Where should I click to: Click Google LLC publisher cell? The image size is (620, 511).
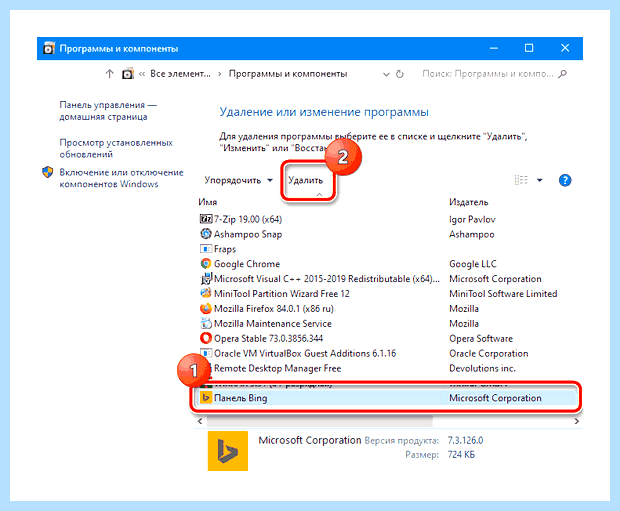click(473, 264)
